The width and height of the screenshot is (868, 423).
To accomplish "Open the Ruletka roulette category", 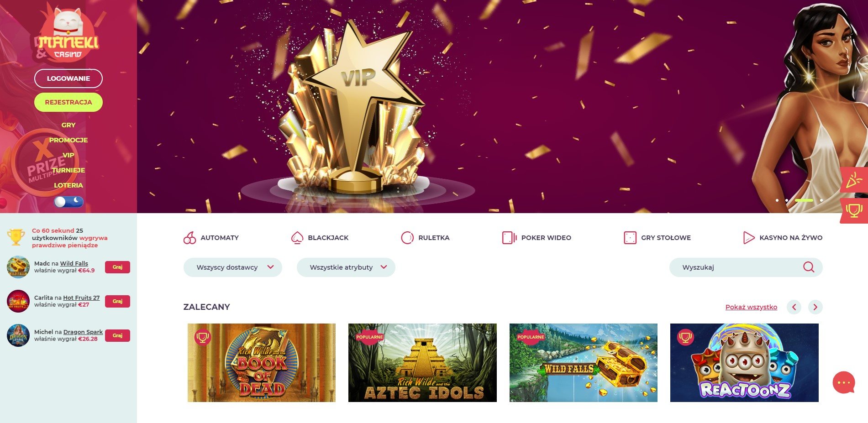I will pos(407,238).
